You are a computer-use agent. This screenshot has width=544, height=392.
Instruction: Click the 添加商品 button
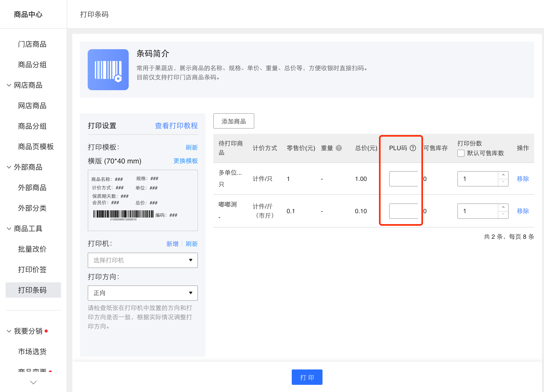[234, 121]
